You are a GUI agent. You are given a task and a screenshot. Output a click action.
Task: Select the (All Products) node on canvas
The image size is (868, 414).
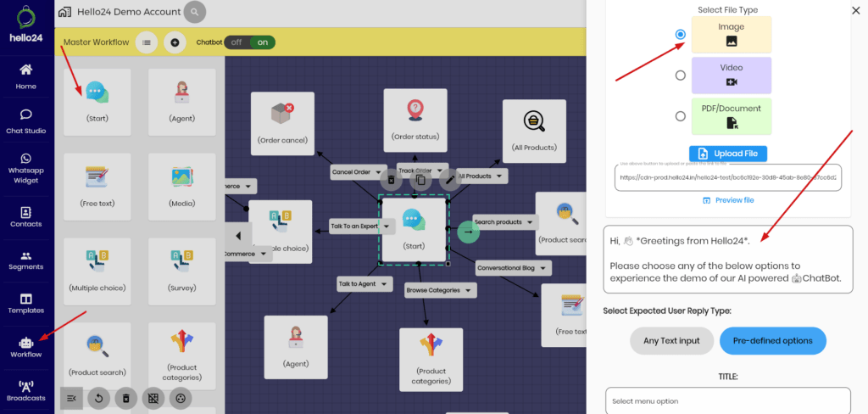[x=534, y=131]
